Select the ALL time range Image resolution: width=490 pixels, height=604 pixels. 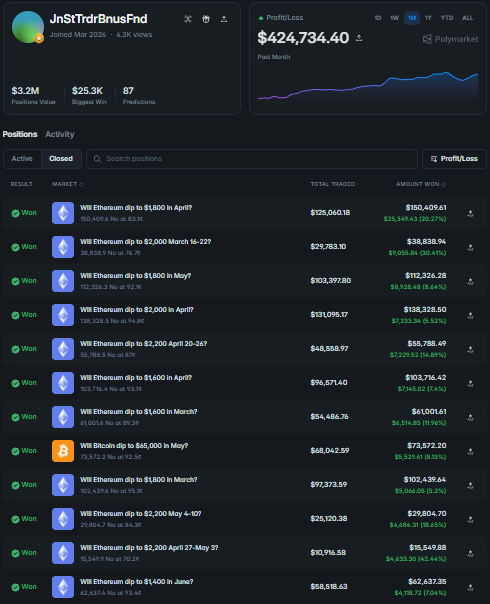(468, 18)
